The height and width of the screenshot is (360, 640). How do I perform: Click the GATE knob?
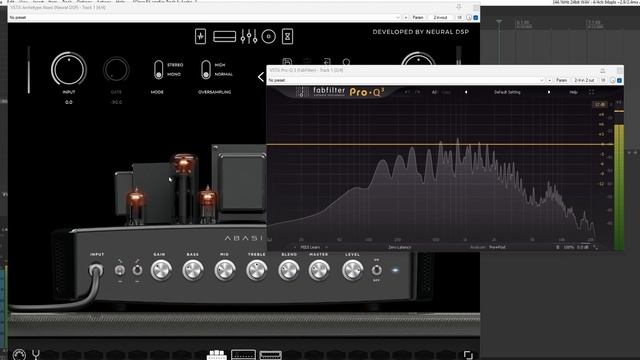(116, 70)
